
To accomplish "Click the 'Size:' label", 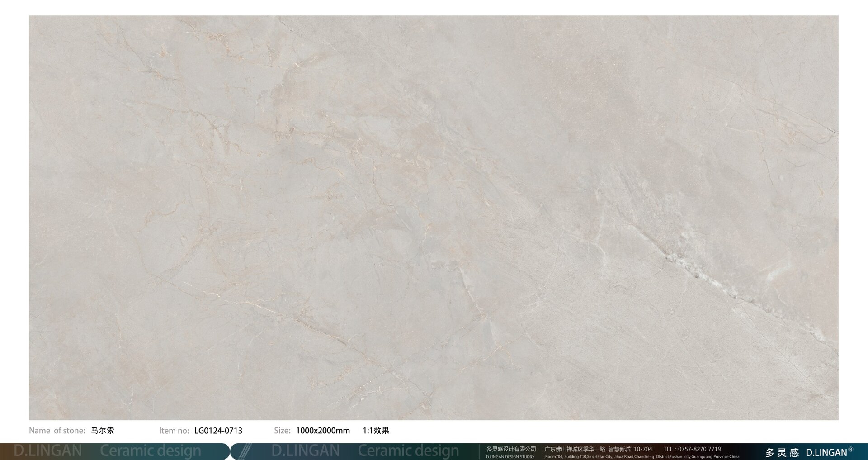I will coord(282,431).
